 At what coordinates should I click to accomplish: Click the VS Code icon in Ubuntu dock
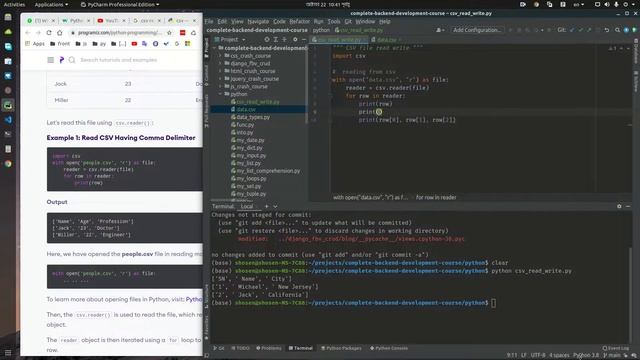[8, 120]
